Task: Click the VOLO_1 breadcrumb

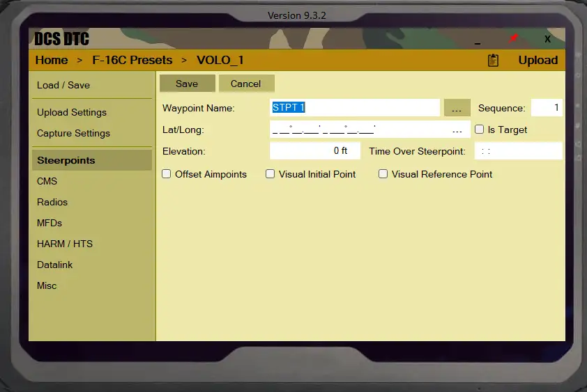Action: click(x=220, y=60)
